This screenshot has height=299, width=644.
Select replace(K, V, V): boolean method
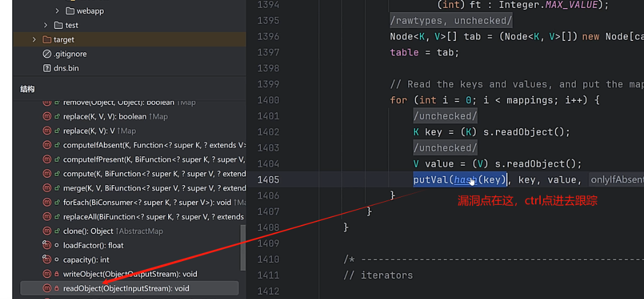tap(116, 117)
